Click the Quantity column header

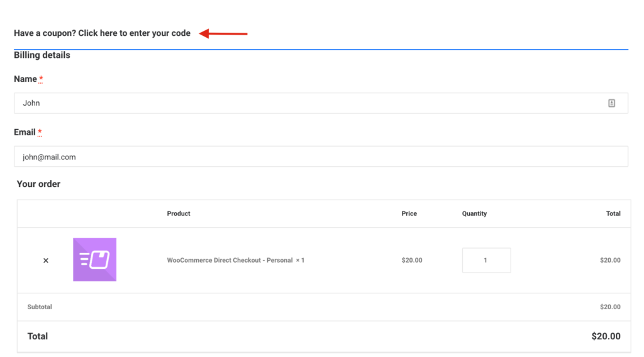pos(474,213)
